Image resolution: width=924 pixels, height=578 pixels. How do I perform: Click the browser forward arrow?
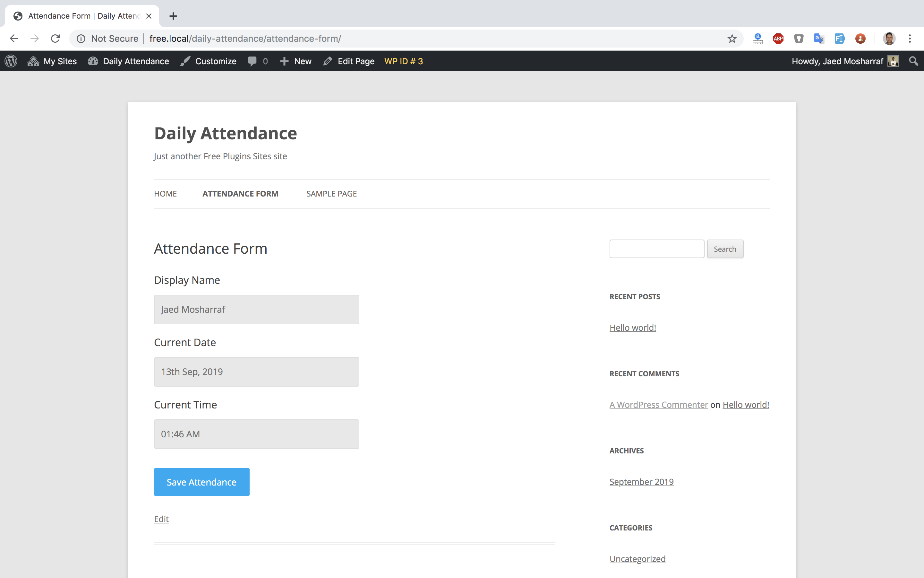coord(35,39)
